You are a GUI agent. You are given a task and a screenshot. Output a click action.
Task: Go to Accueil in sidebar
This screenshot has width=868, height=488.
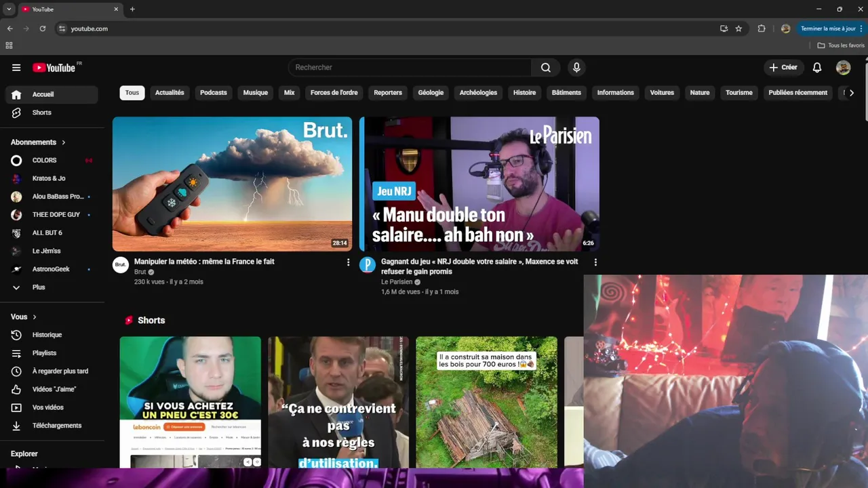(52, 94)
